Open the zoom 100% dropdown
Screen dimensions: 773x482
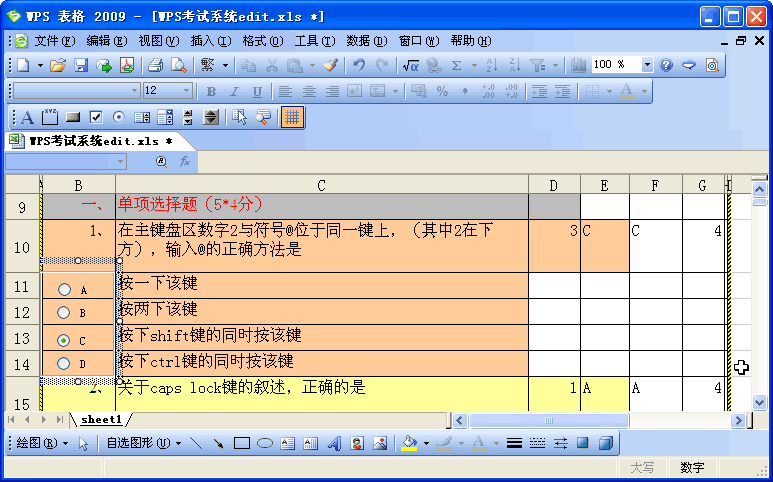[647, 65]
